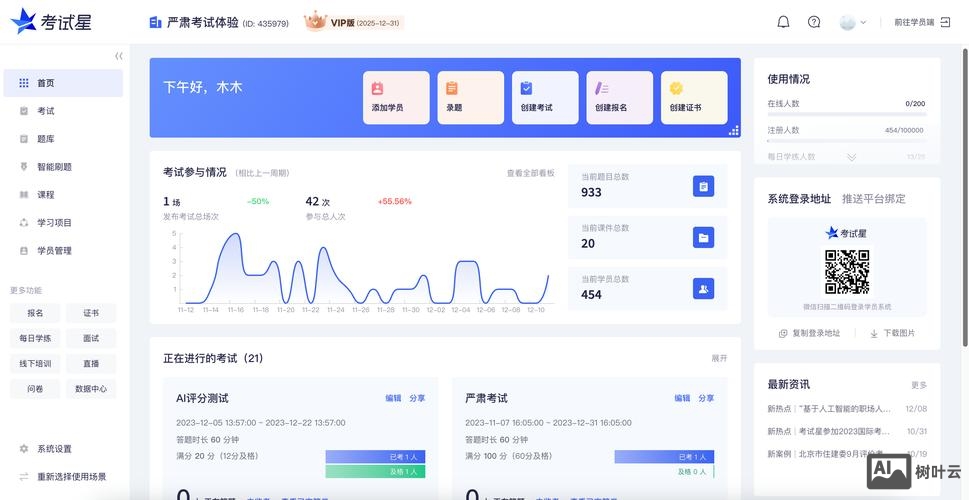Viewport: 969px width, 500px height.
Task: Click 已考 1 人 bar on 严肃考试
Action: pyautogui.click(x=664, y=457)
